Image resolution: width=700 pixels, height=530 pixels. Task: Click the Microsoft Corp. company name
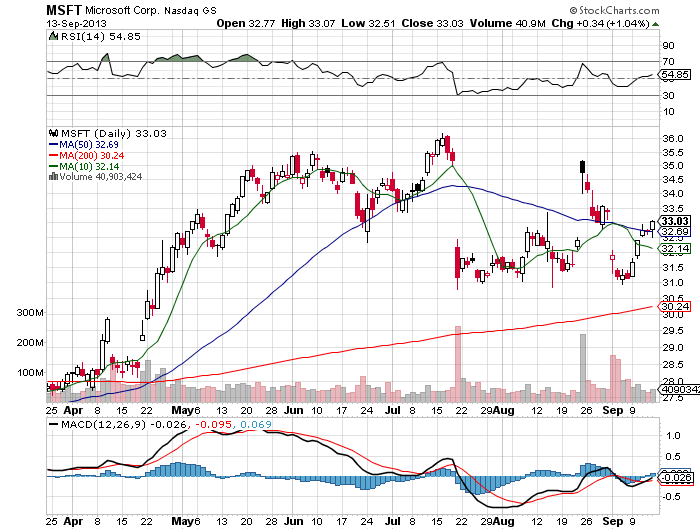pyautogui.click(x=122, y=10)
